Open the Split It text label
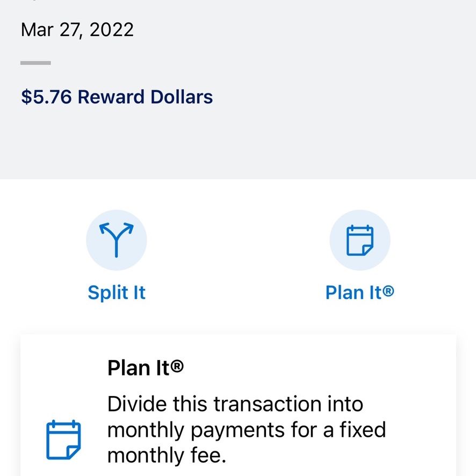Screen dimensions: 476x476 [x=117, y=292]
